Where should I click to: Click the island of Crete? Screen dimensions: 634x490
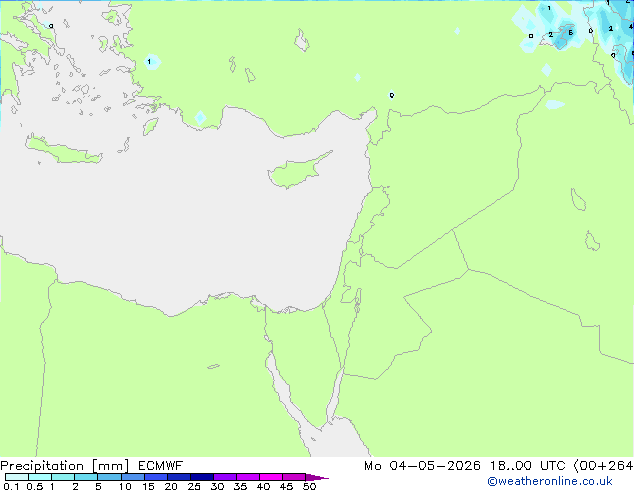(x=63, y=151)
